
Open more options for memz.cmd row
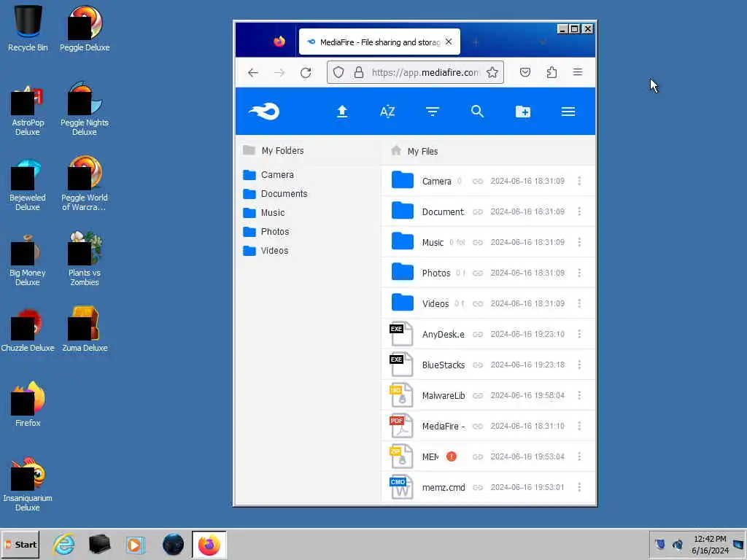[579, 487]
